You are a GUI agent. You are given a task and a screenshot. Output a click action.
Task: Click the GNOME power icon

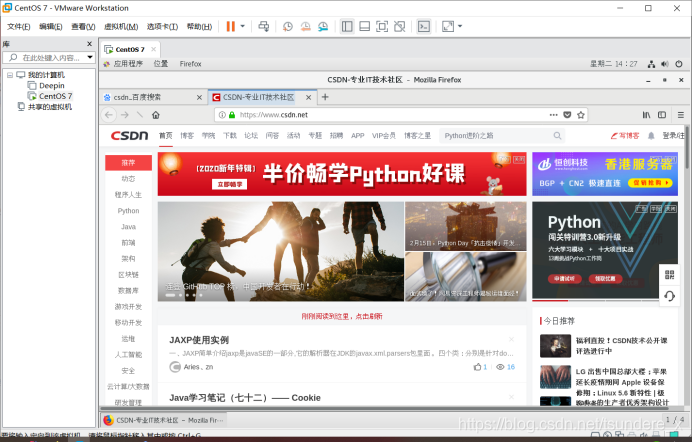pyautogui.click(x=679, y=64)
